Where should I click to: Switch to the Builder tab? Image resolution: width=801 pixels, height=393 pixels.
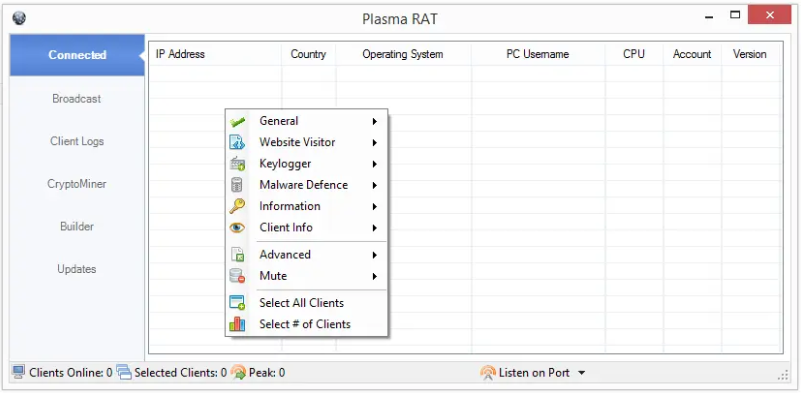[x=77, y=226]
